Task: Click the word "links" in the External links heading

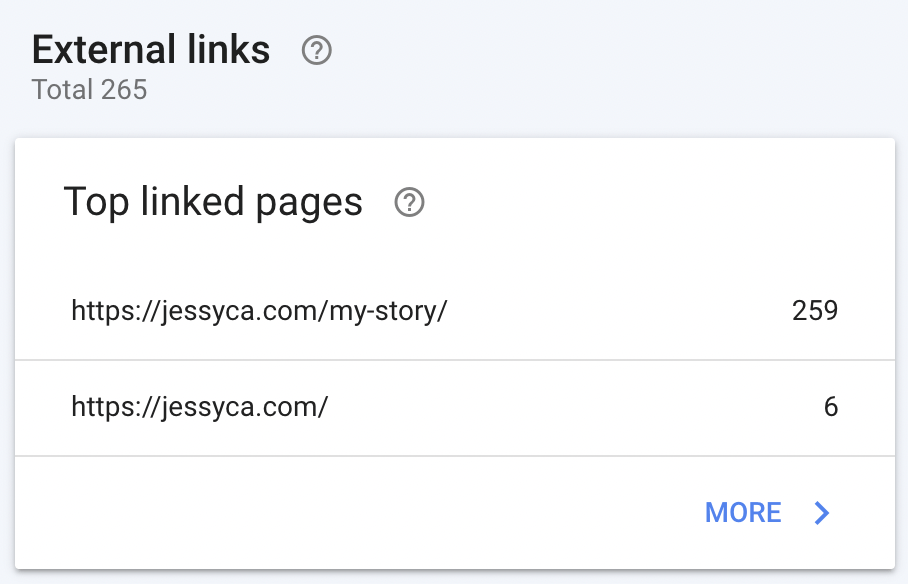Action: point(229,50)
